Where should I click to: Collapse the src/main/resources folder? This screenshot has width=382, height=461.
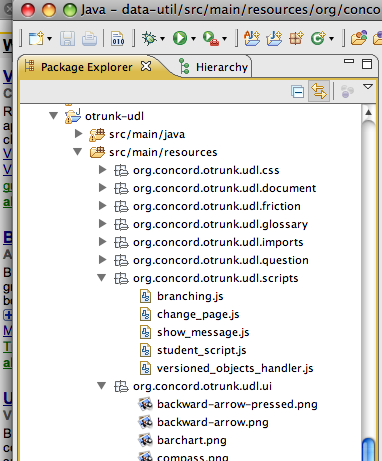coord(78,152)
